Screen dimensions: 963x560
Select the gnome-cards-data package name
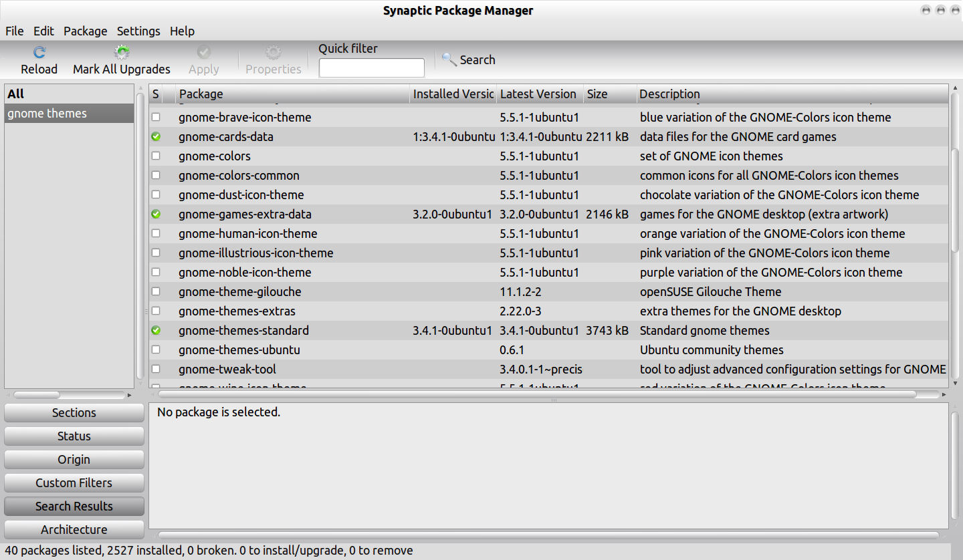point(226,136)
